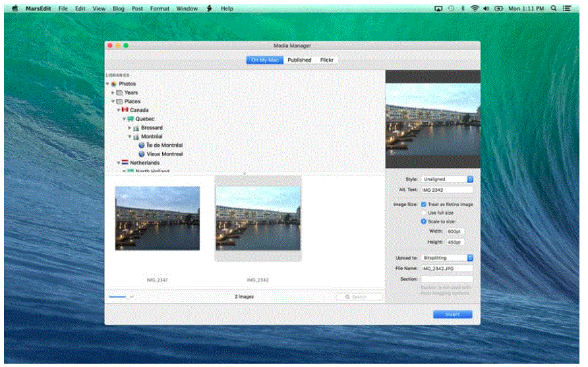Open the Edit menu
This screenshot has width=588, height=367.
tap(80, 9)
